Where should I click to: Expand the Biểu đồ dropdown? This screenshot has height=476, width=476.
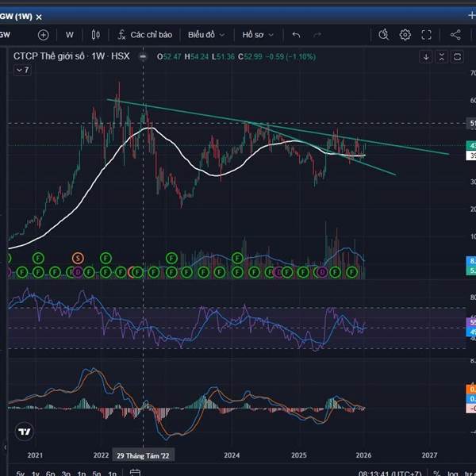205,35
